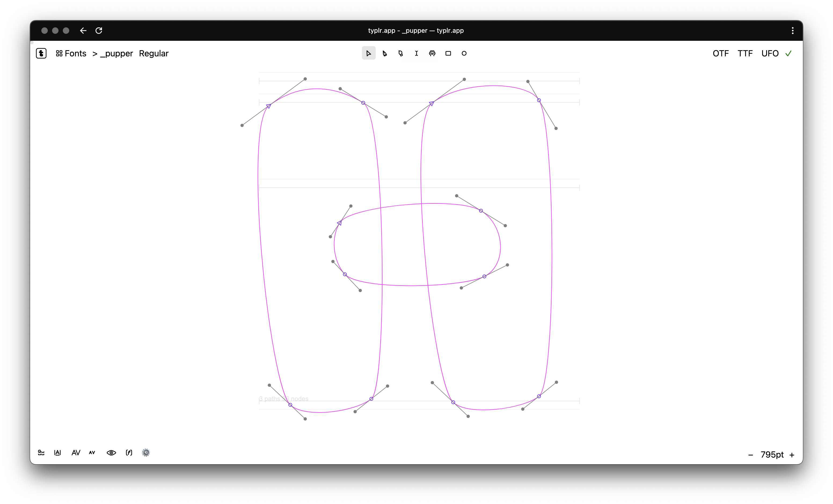The height and width of the screenshot is (504, 833).
Task: Activate the text cursor tool
Action: click(x=416, y=53)
